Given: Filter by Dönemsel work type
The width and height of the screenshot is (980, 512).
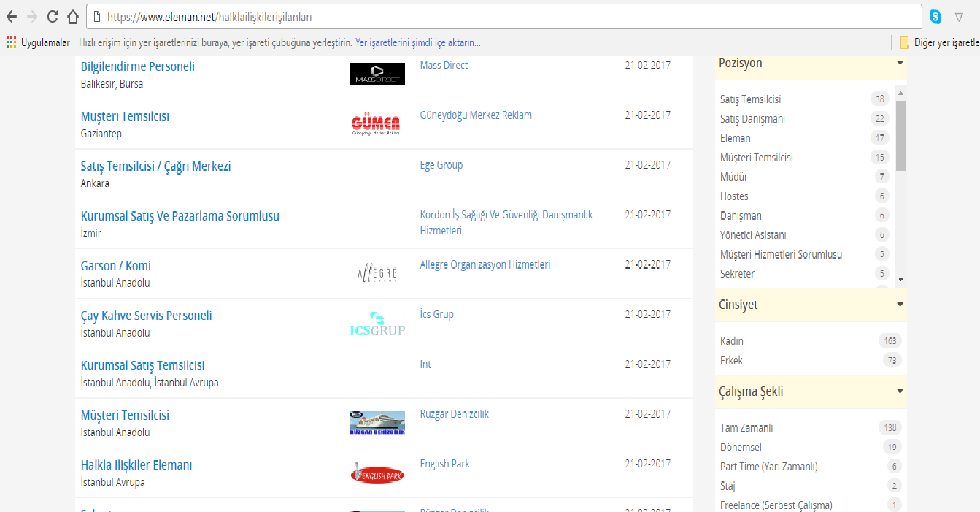Looking at the screenshot, I should click(741, 448).
